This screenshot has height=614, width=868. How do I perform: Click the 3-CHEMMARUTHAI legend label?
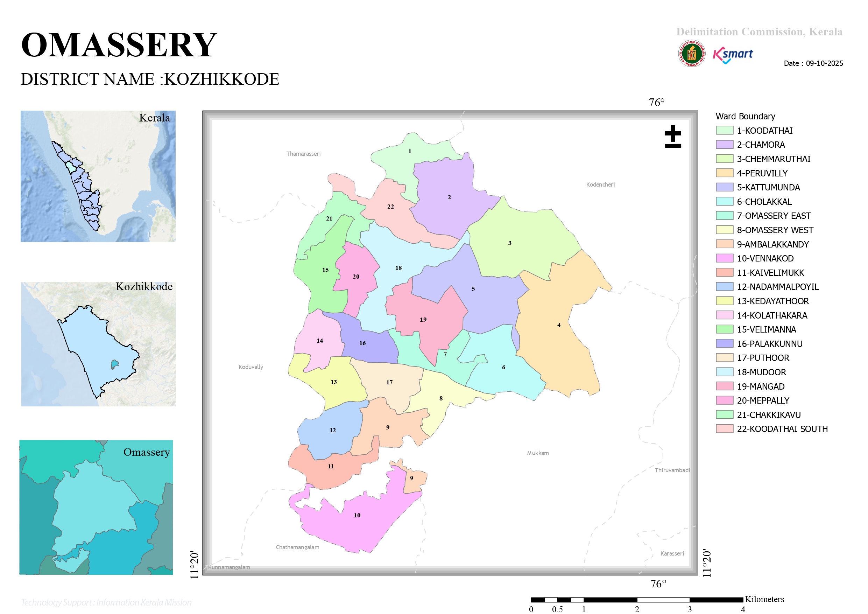[774, 159]
